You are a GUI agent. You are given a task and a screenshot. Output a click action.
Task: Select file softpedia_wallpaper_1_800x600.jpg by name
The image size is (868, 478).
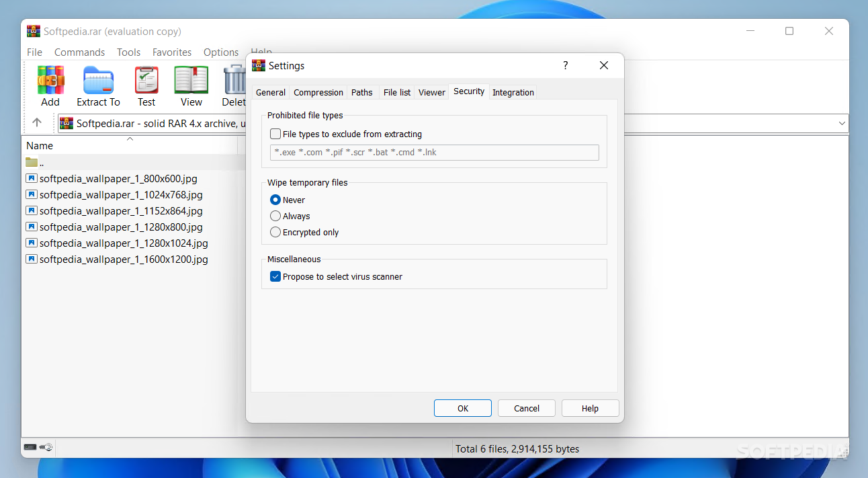click(x=118, y=178)
